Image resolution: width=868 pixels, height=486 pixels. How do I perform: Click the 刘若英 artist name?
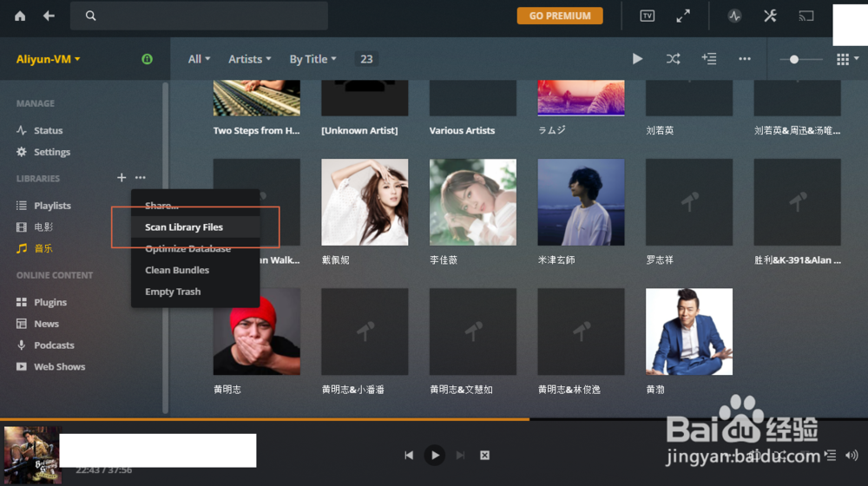click(660, 131)
